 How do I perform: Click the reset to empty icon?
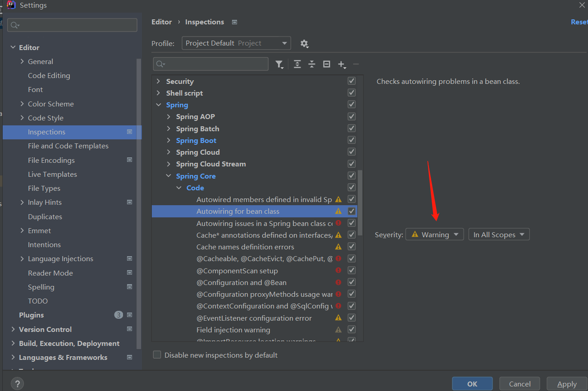click(x=327, y=64)
